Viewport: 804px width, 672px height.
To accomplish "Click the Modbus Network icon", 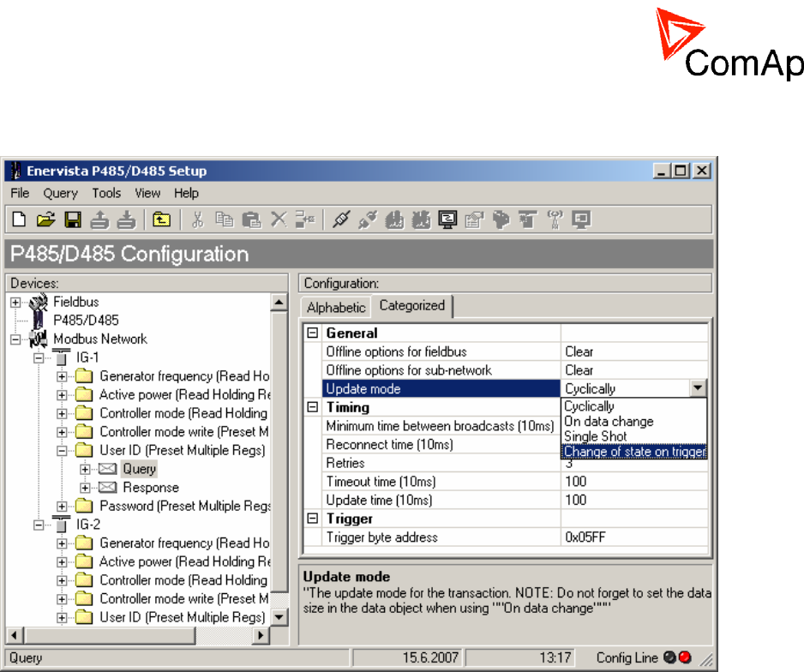I will (x=39, y=339).
